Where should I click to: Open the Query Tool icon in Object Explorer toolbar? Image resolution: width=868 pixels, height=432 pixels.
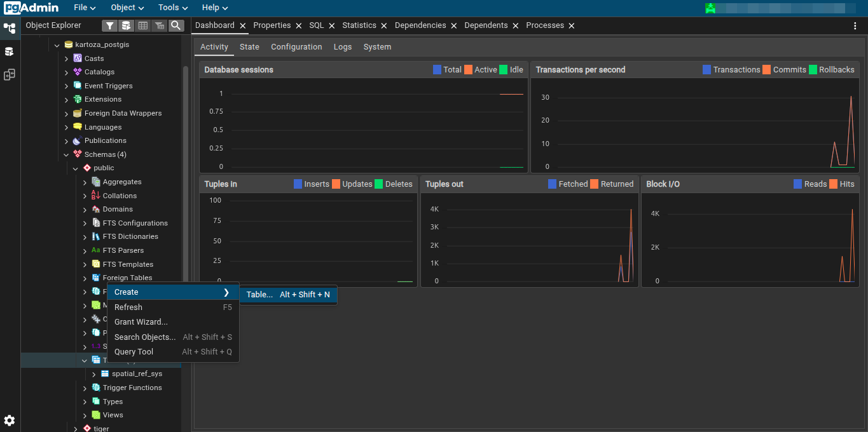coord(126,25)
